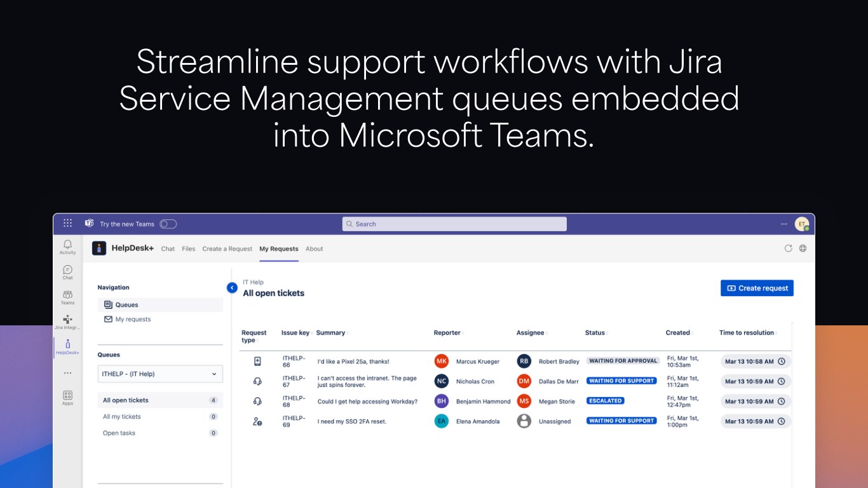Screen dimensions: 868x488
Task: Click the WAITING FOR APPROVAL status badge
Action: pyautogui.click(x=623, y=361)
